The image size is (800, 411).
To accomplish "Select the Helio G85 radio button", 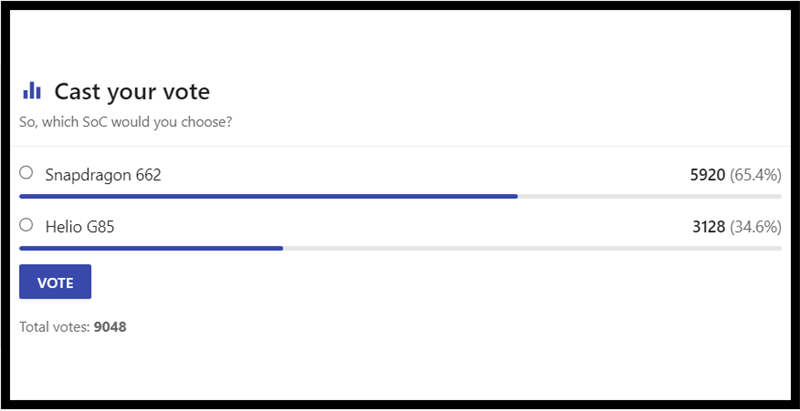I will [x=26, y=225].
